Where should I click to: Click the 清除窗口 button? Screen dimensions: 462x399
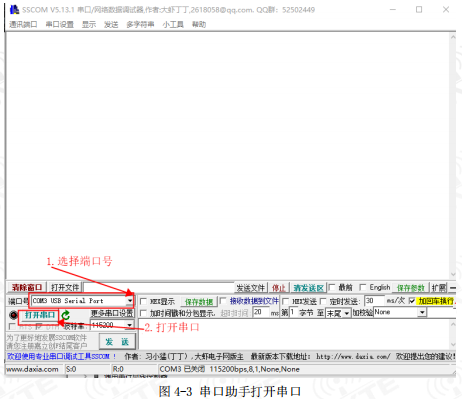click(x=27, y=287)
